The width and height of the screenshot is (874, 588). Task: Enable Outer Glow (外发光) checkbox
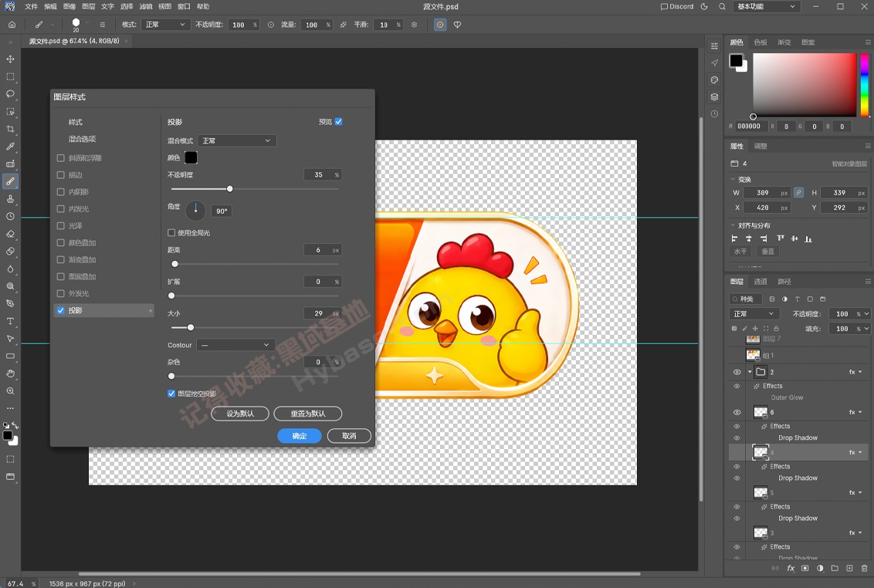(61, 293)
